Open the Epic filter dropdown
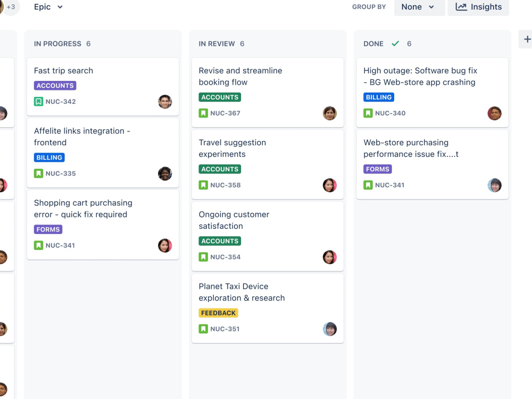The width and height of the screenshot is (532, 399). pyautogui.click(x=48, y=7)
